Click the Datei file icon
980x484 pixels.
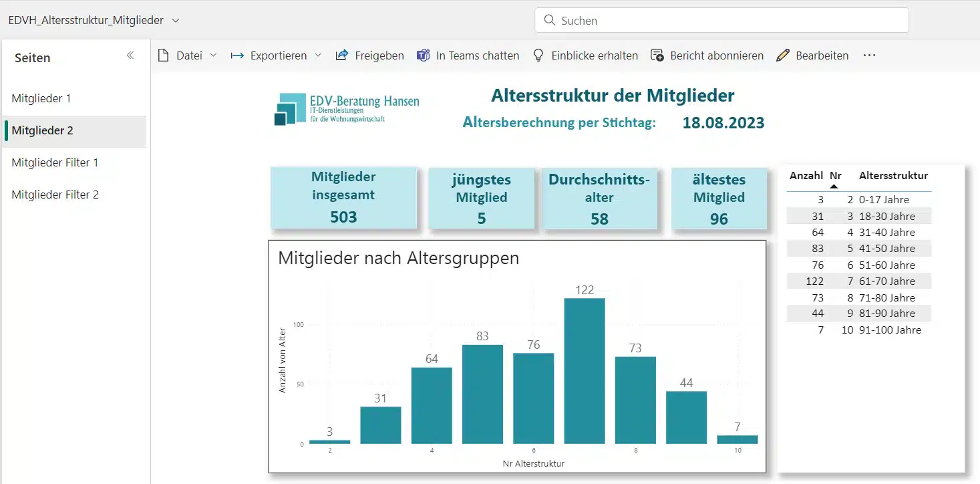[x=163, y=55]
